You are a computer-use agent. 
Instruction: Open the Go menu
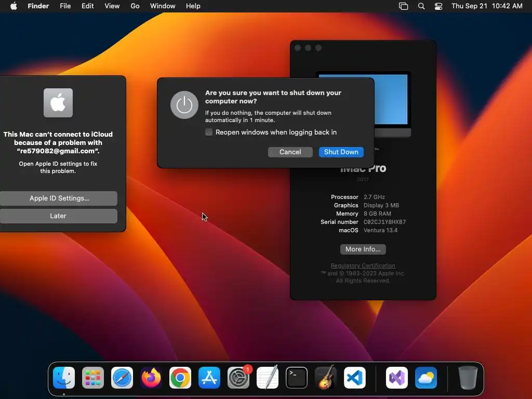(135, 6)
